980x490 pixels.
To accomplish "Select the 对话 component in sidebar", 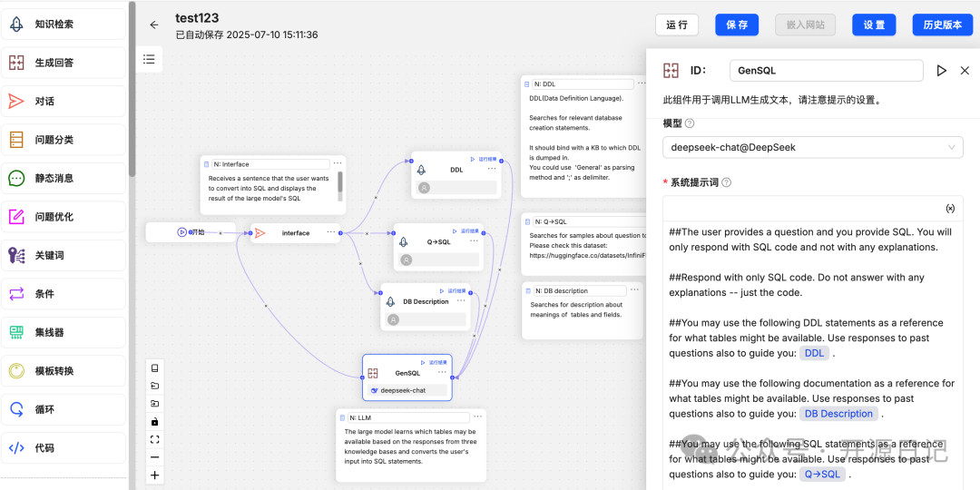I will 64,102.
